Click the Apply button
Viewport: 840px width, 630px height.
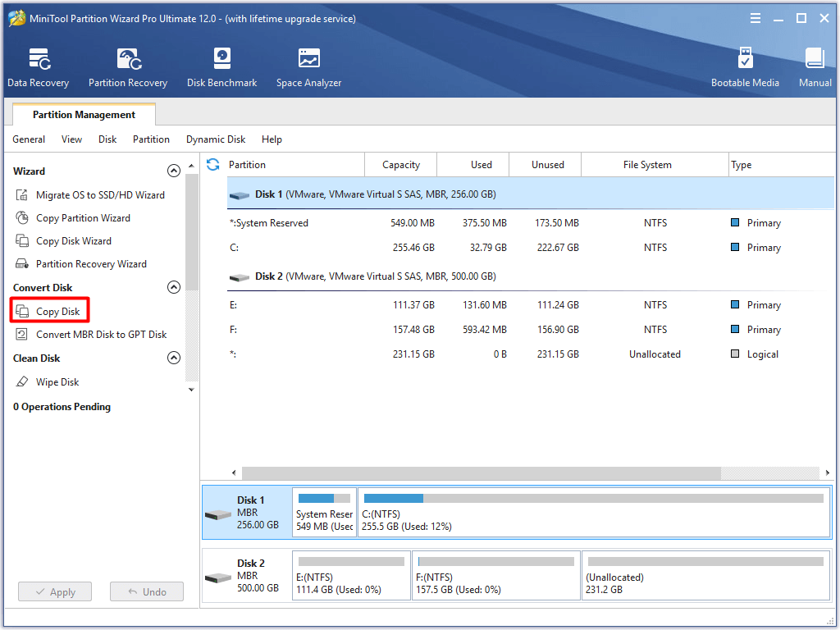pos(54,591)
